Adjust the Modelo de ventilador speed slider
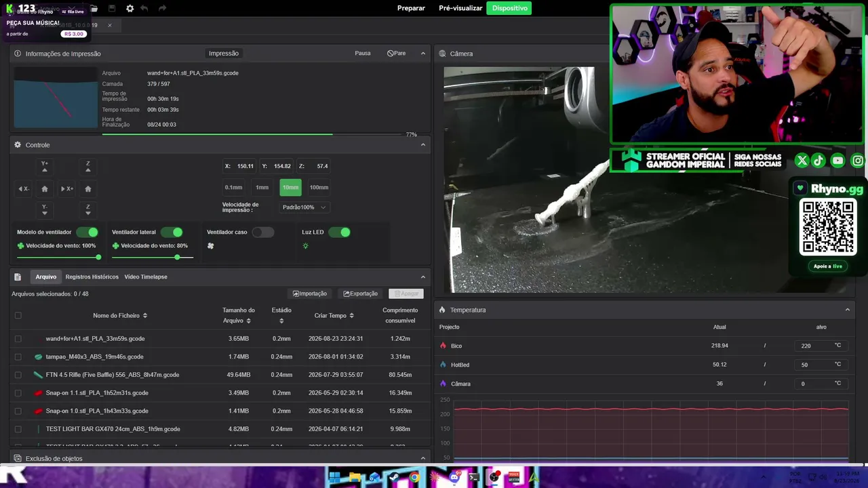Viewport: 868px width, 488px height. [59, 258]
